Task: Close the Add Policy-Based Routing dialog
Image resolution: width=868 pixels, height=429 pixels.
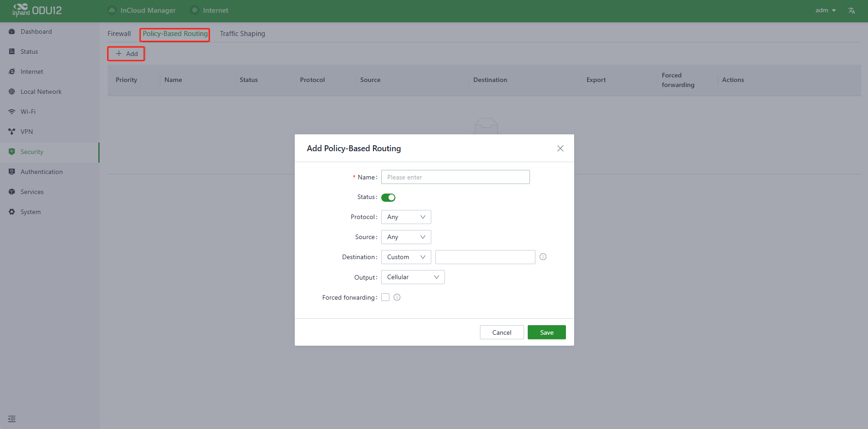Action: 560,148
